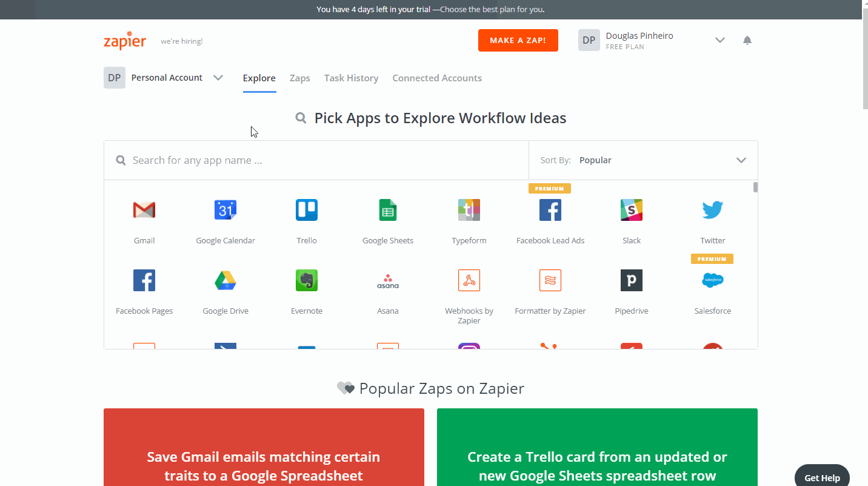Expand the Personal Account switcher chevron
Image resolution: width=868 pixels, height=486 pixels.
tap(218, 78)
